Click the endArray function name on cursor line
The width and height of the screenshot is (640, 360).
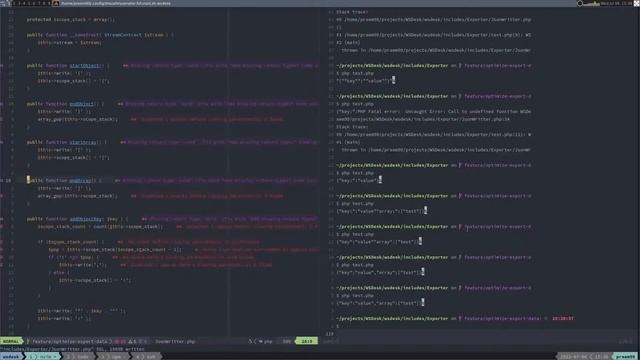pos(80,180)
